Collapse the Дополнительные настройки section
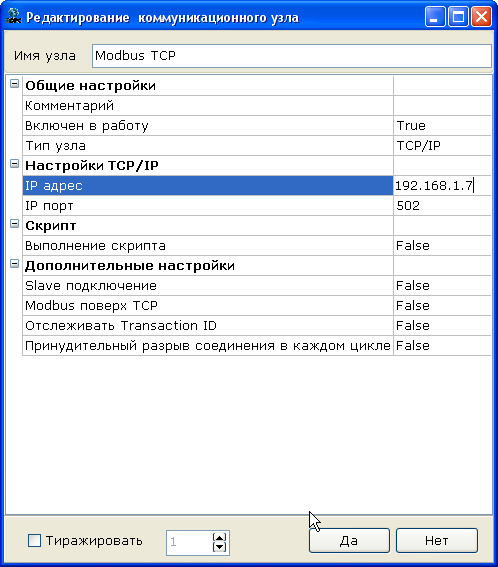Image resolution: width=498 pixels, height=567 pixels. pyautogui.click(x=14, y=264)
